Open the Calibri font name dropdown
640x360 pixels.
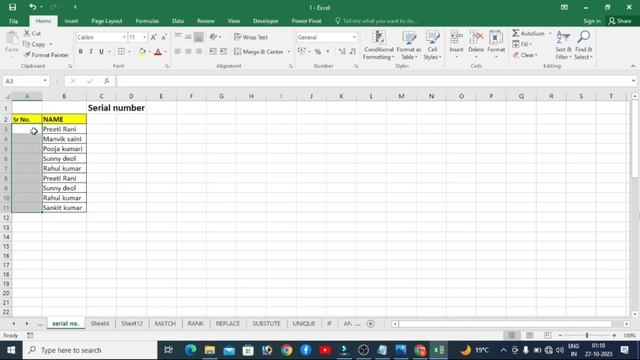(124, 37)
